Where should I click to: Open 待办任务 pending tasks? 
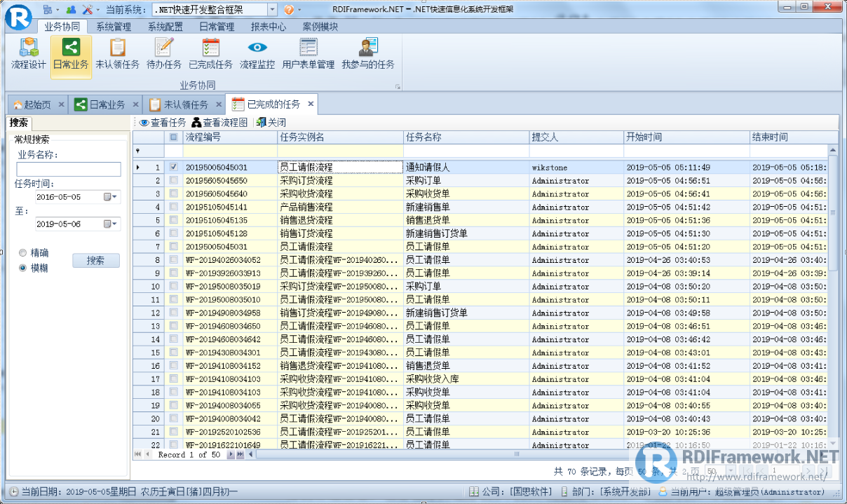163,56
